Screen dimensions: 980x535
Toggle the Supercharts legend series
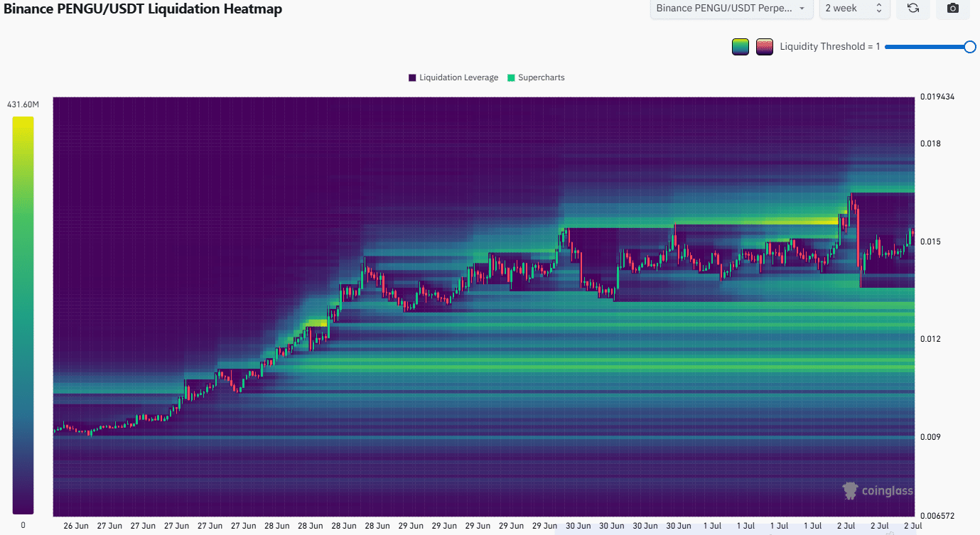pos(536,77)
